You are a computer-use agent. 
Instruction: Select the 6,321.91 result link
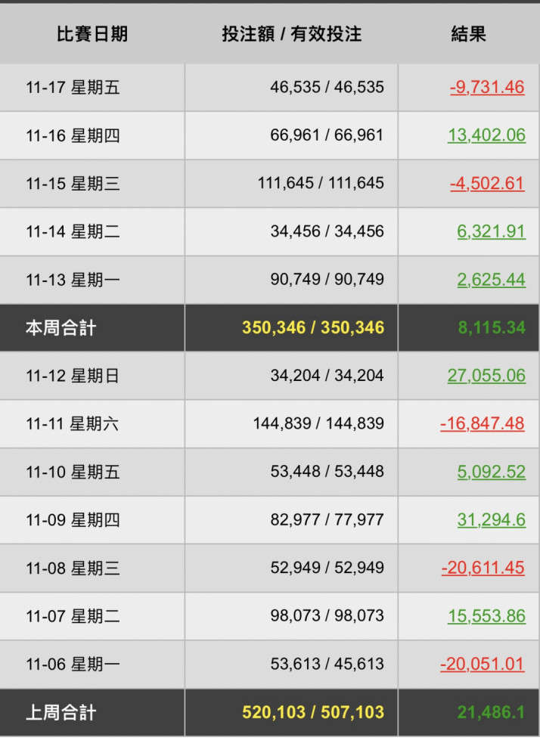coord(491,231)
